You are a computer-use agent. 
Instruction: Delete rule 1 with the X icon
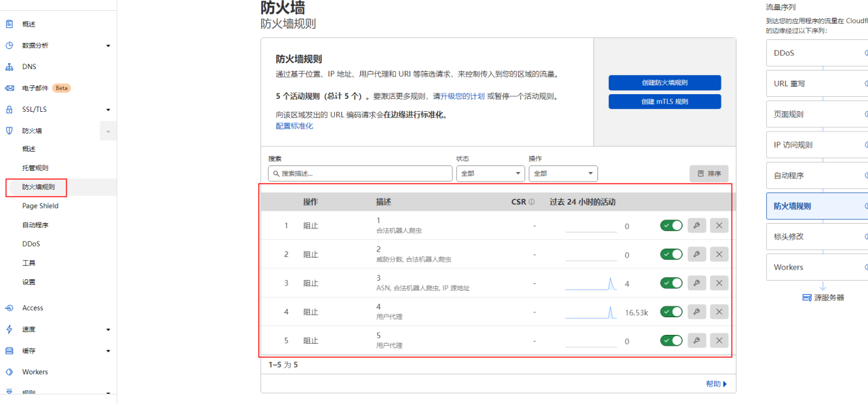click(719, 226)
